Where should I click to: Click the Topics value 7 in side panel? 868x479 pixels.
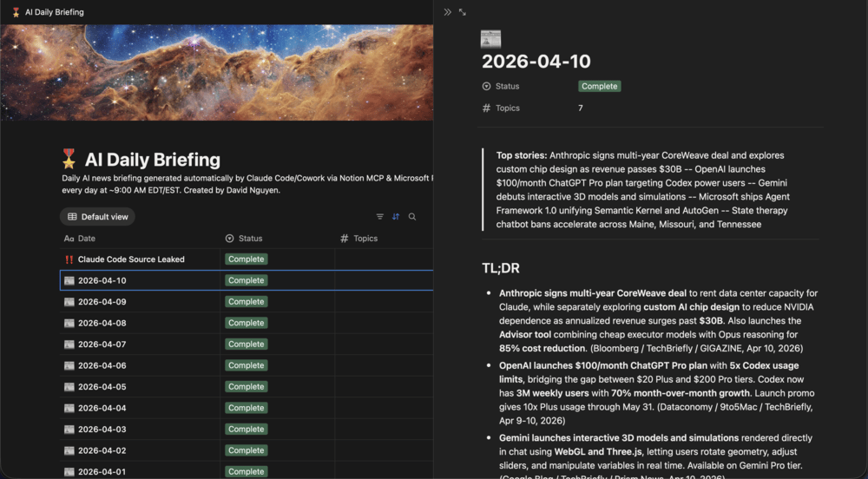[x=580, y=108]
